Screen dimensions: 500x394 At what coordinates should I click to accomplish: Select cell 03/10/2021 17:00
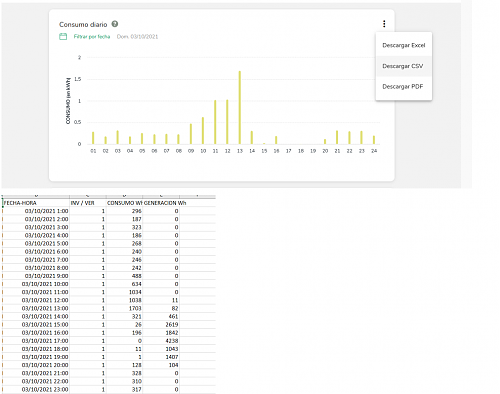pos(36,341)
